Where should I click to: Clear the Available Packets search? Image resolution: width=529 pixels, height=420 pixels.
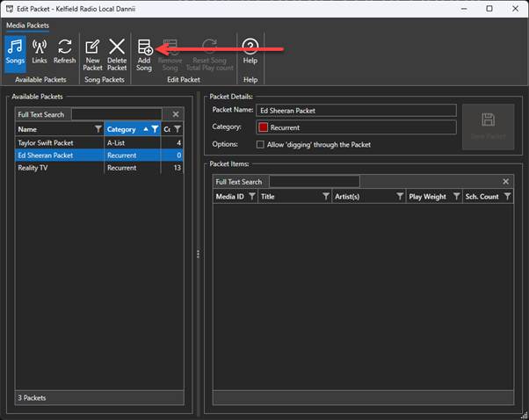176,114
